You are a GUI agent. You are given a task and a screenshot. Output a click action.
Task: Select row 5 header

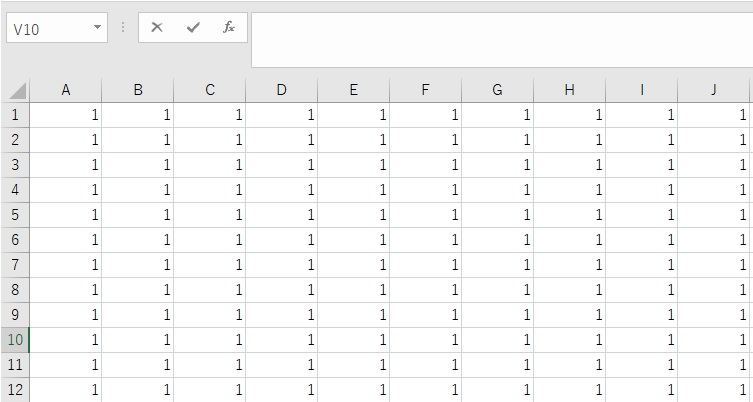point(15,215)
